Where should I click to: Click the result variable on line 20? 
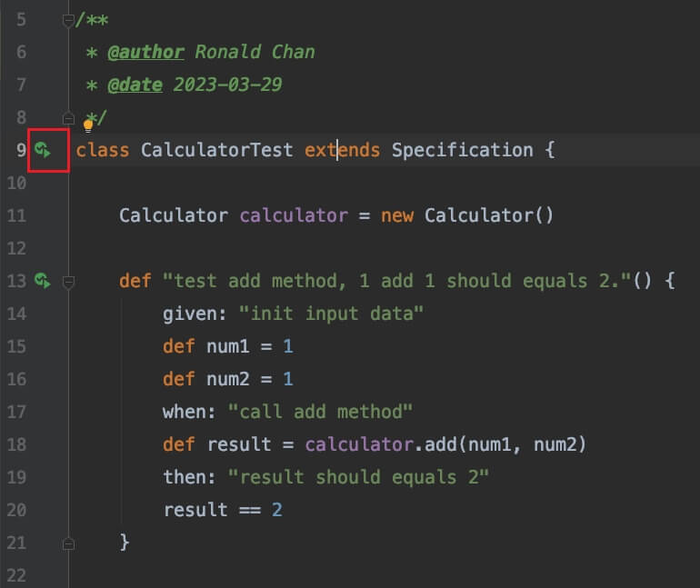pyautogui.click(x=195, y=510)
